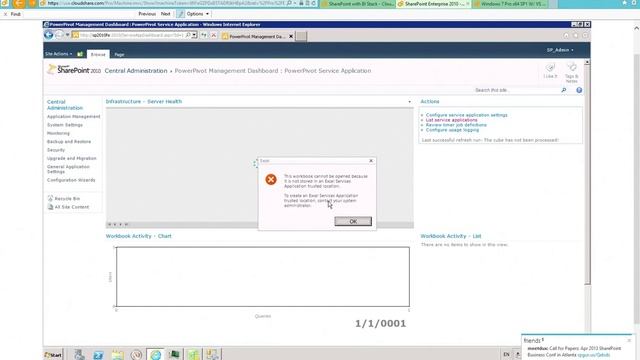Click OK in the Excel error dialog
This screenshot has height=360, width=640.
point(353,221)
